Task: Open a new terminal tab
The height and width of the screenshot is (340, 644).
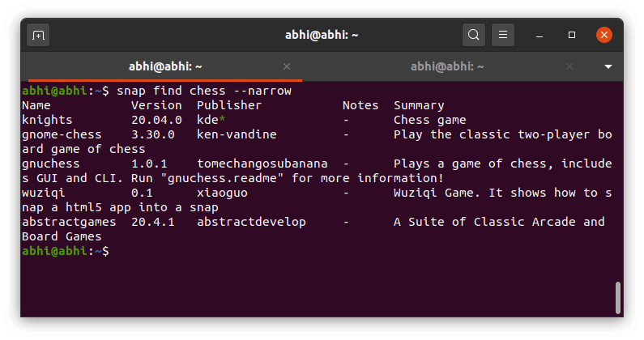Action: (x=38, y=36)
